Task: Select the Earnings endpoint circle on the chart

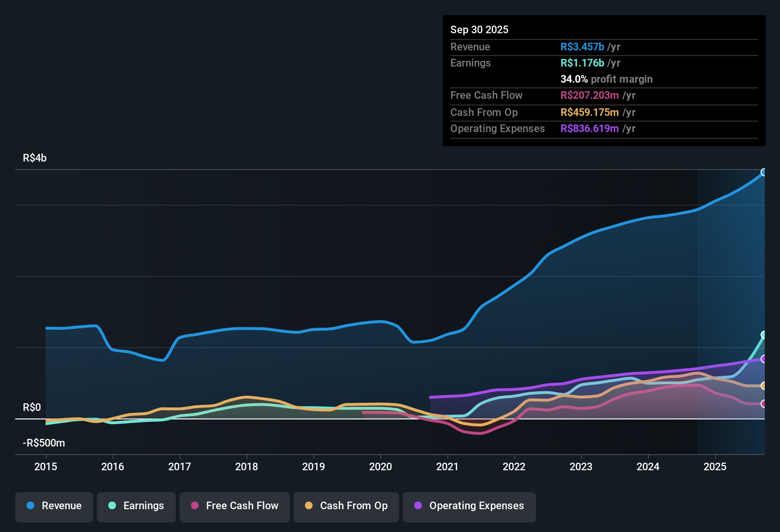Action: (764, 335)
